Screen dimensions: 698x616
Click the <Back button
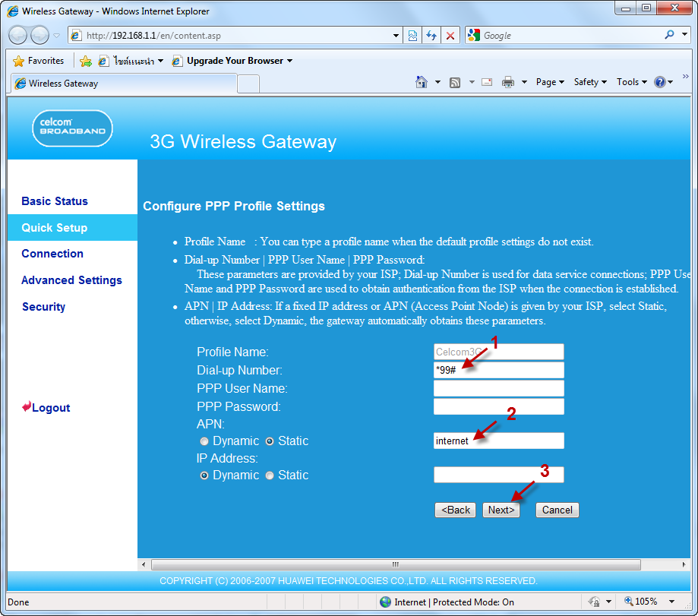455,510
